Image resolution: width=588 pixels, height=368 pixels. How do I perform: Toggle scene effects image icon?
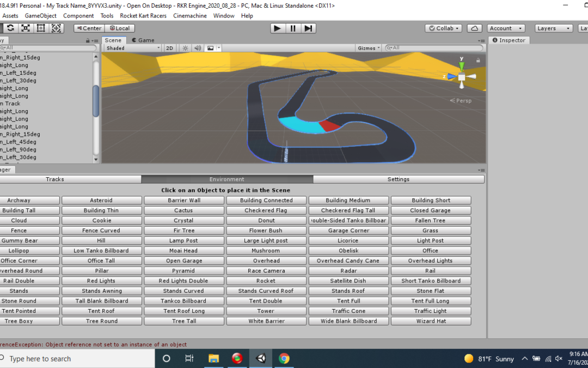[210, 48]
